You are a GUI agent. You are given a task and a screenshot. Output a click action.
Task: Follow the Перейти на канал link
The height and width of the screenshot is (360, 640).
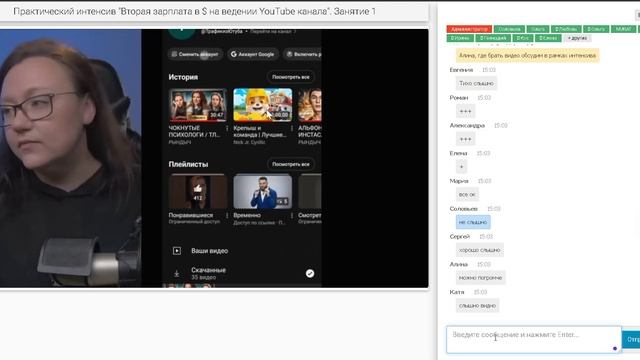pyautogui.click(x=273, y=31)
